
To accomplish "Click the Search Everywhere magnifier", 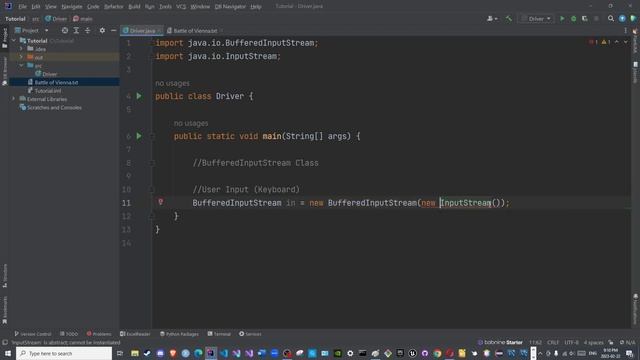I will pyautogui.click(x=611, y=19).
